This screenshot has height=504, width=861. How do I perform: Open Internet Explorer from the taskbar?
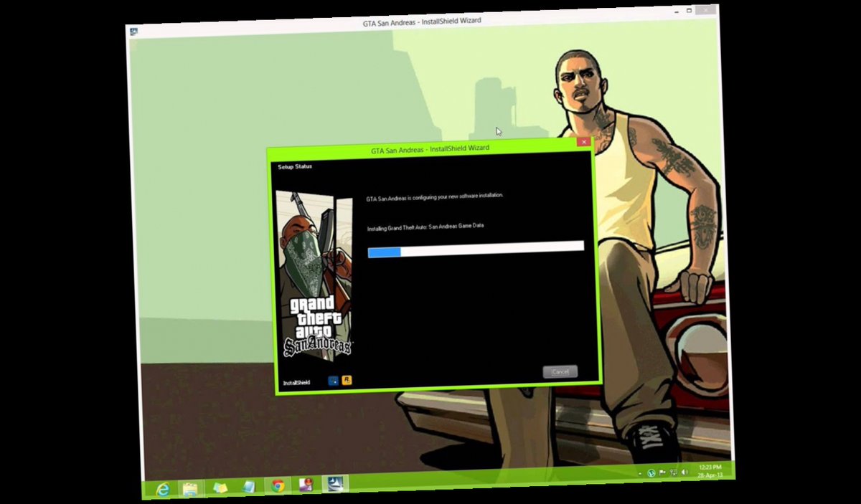[164, 488]
